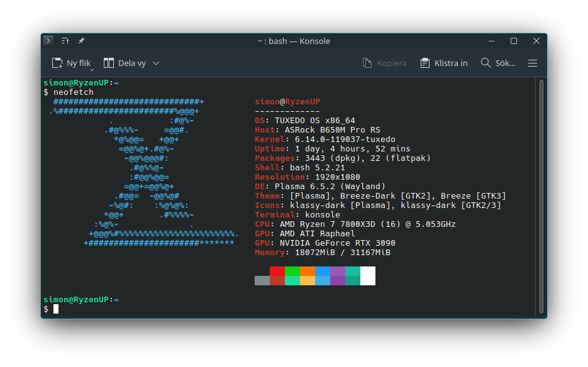Click the 'TUXEDO OS x86_64' text
This screenshot has width=588, height=367.
click(x=315, y=120)
